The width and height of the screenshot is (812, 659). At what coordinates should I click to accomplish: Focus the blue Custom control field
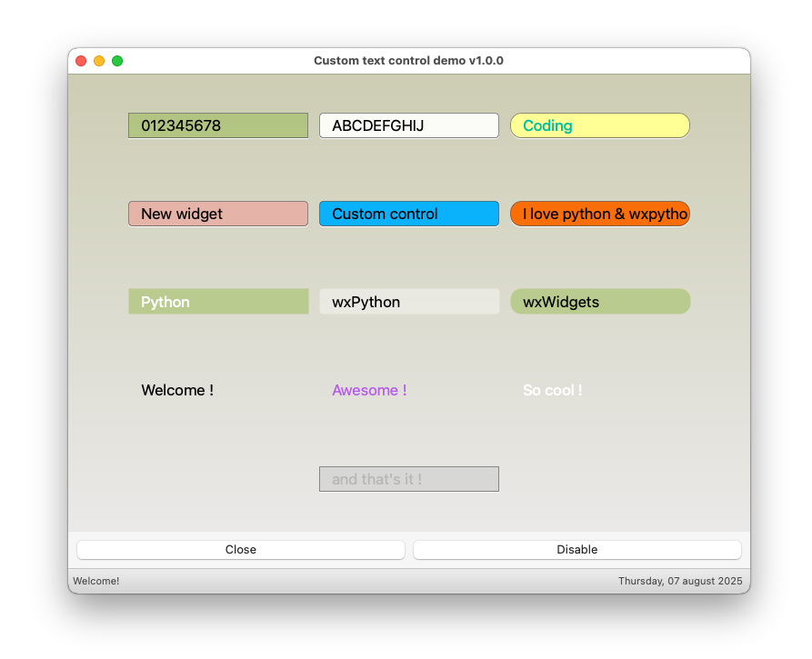pyautogui.click(x=409, y=214)
